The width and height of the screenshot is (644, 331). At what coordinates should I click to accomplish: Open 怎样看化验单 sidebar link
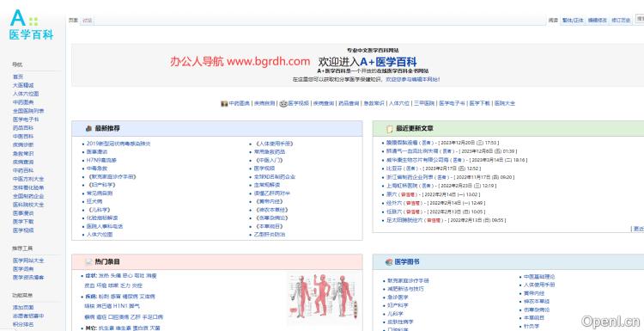coord(28,188)
